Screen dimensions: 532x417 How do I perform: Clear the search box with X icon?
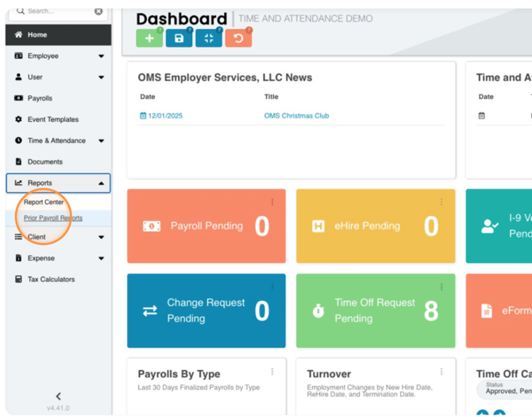pyautogui.click(x=98, y=11)
